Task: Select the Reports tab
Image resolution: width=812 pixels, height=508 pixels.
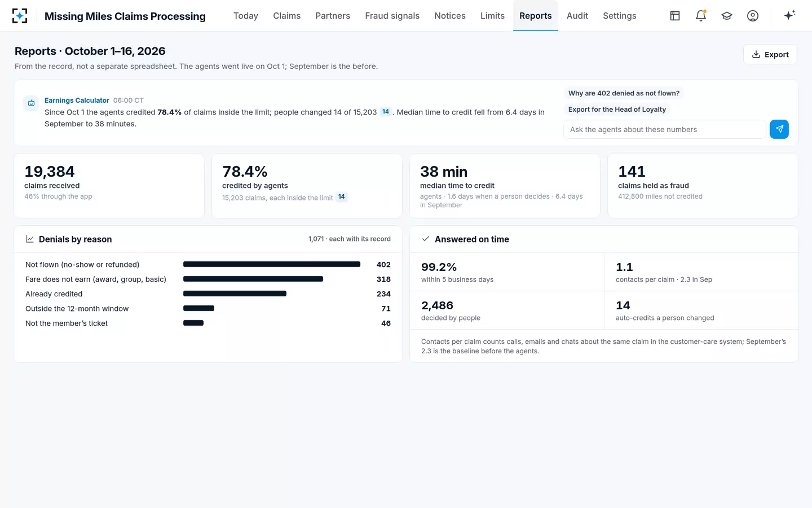Action: click(536, 16)
